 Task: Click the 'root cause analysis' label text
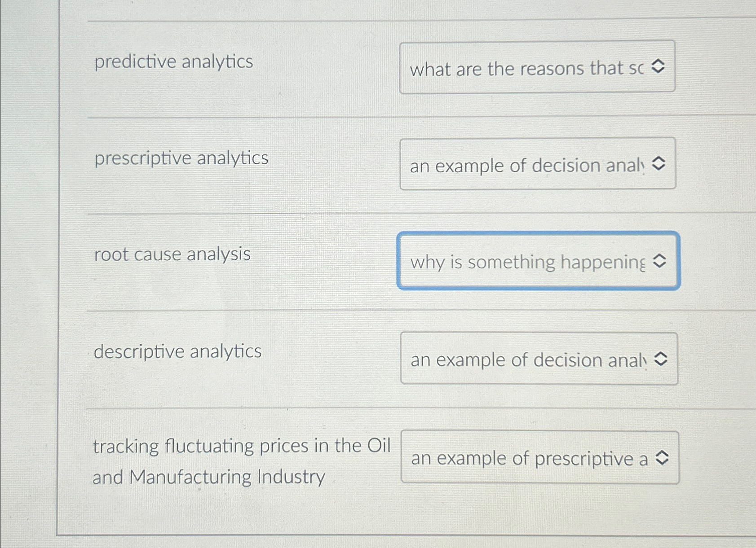[x=172, y=255]
